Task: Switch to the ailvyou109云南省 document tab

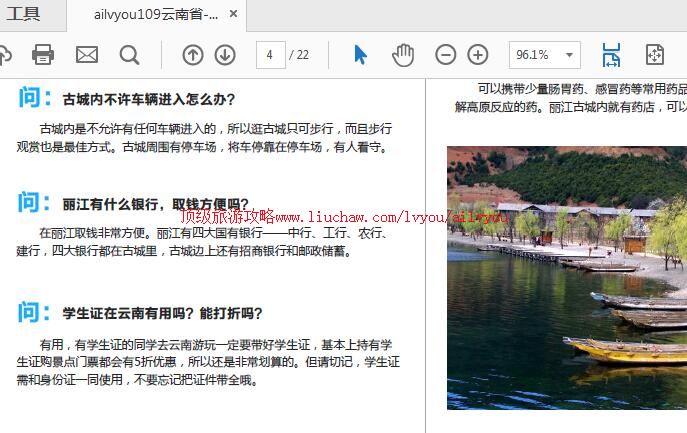Action: point(155,15)
